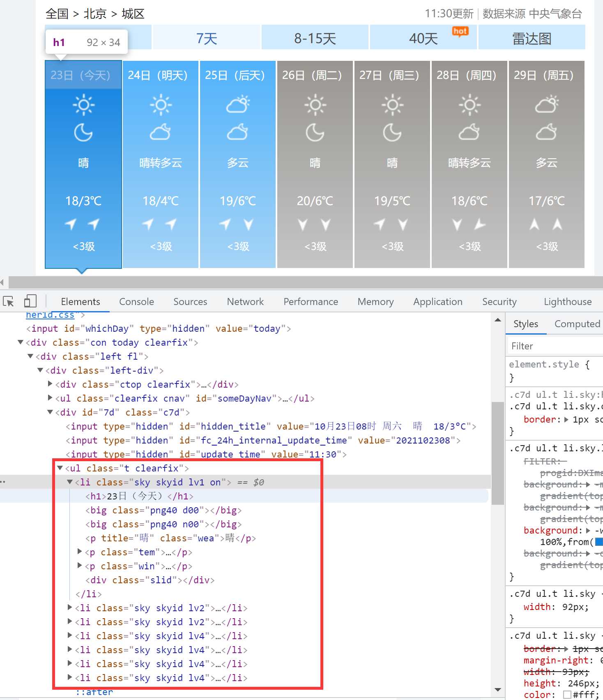Collapse the div class="con today clearfix" node
The width and height of the screenshot is (603, 700).
pos(21,342)
